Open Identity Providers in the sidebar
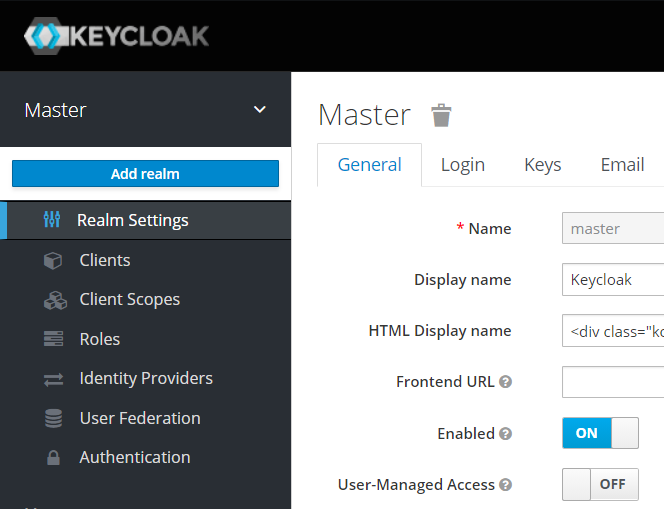The width and height of the screenshot is (664, 509). 145,379
